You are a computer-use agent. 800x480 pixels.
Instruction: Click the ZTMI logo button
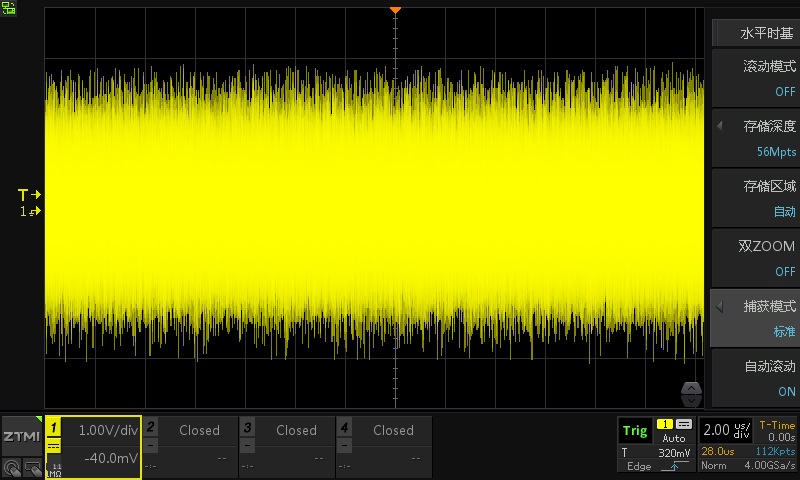tap(21, 436)
